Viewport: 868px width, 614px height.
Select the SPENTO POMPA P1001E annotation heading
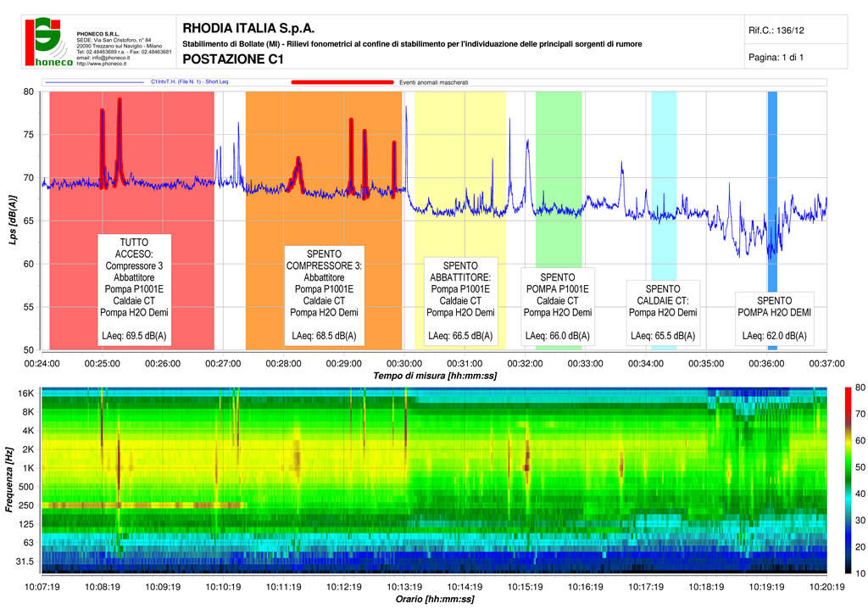pos(558,283)
